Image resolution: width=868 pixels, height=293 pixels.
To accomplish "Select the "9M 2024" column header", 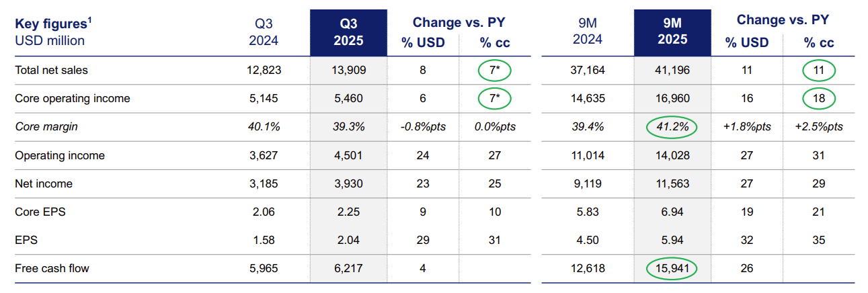I will pyautogui.click(x=588, y=32).
